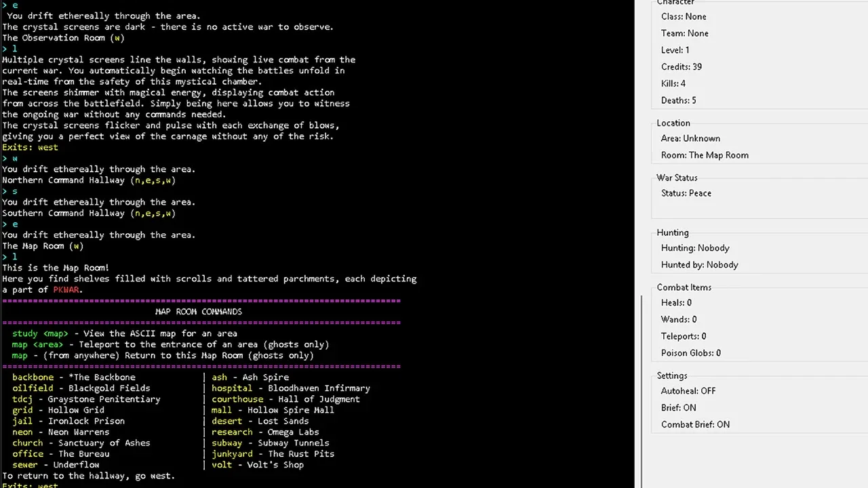Click the 'Location' panel heading
Image resolution: width=868 pixels, height=488 pixels.
pyautogui.click(x=673, y=123)
